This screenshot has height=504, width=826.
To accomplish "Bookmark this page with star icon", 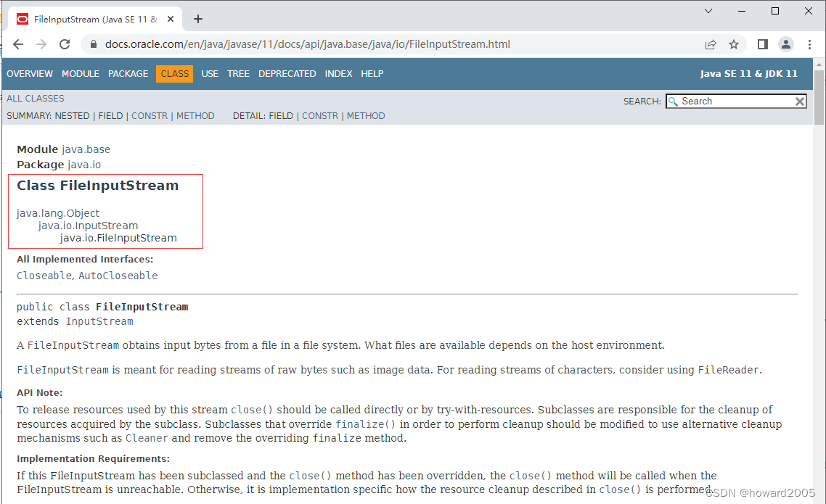I will (734, 45).
